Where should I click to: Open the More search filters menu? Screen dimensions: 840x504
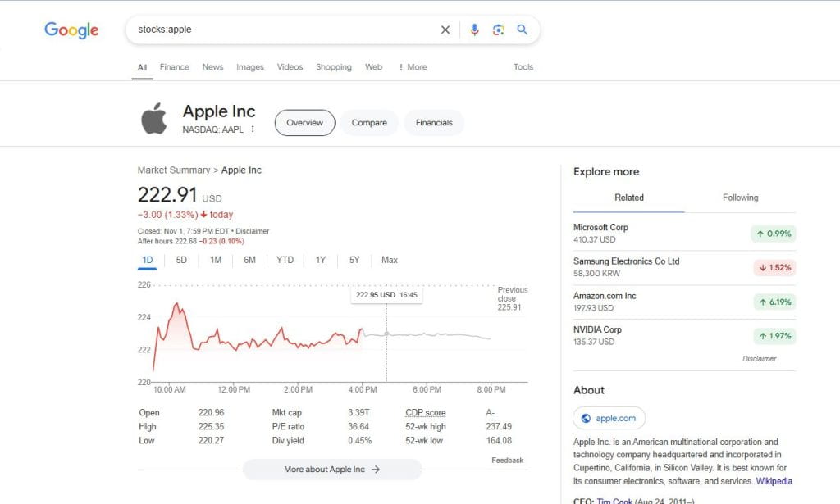point(413,67)
